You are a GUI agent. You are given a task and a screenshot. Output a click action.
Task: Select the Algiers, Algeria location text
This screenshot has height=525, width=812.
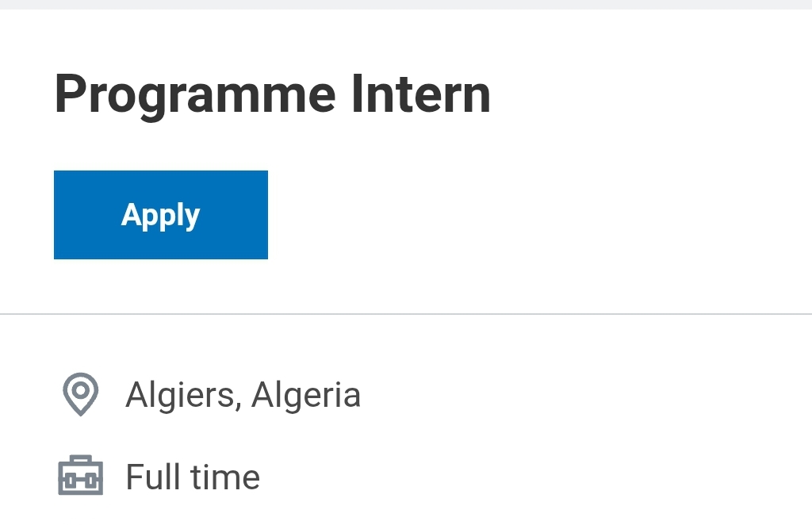tap(243, 395)
